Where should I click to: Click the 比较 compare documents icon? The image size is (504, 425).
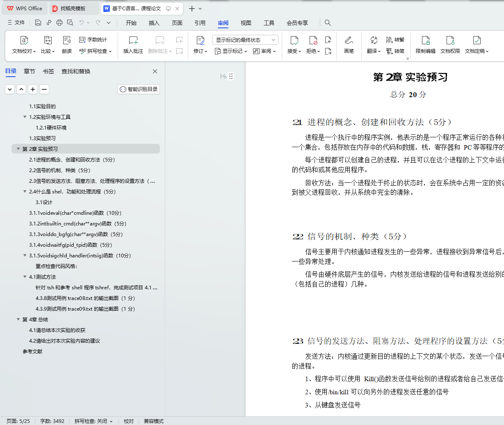[x=48, y=40]
